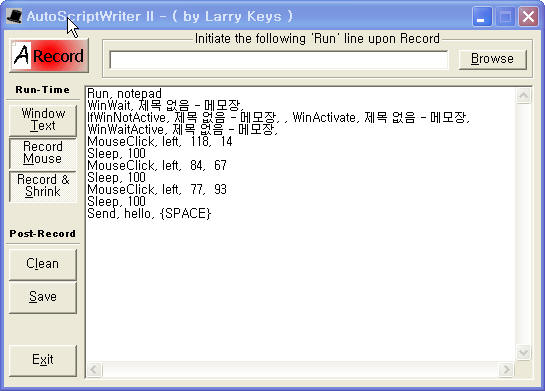This screenshot has width=545, height=391.
Task: Click the Browse button
Action: [x=493, y=59]
